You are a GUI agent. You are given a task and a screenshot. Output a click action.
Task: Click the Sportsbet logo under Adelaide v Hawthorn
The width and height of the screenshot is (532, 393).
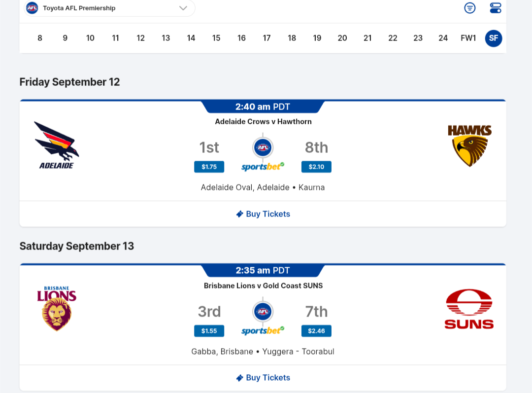pos(263,167)
